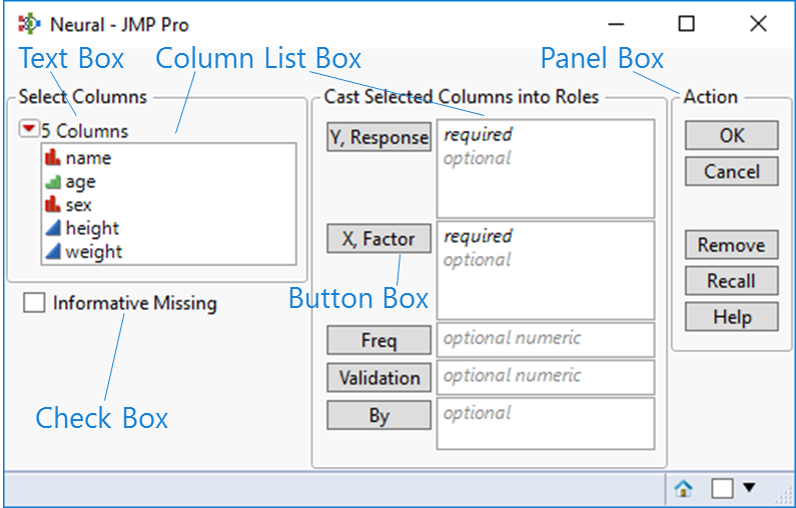The image size is (796, 508).
Task: Toggle the empty square box in status bar
Action: pos(722,489)
